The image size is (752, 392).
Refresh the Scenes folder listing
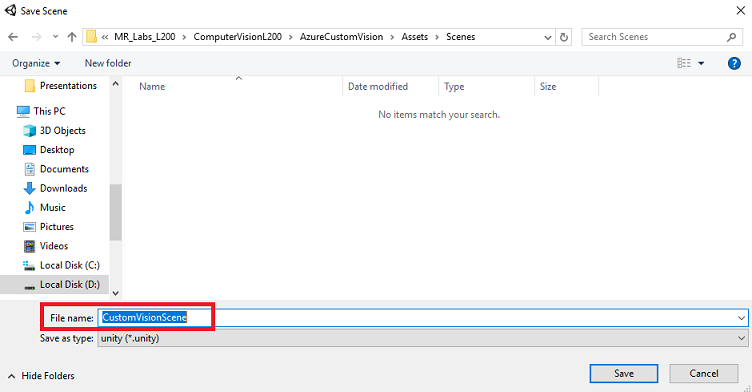[x=564, y=37]
